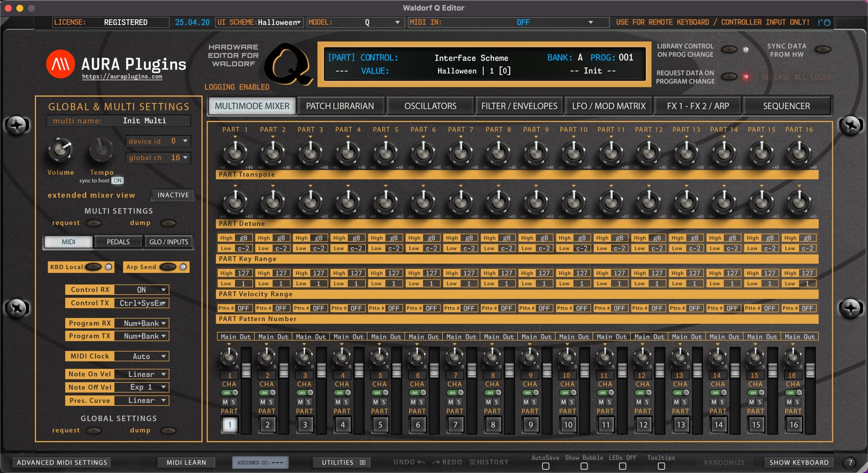Open the UI Scheme dropdown
The height and width of the screenshot is (473, 868).
coord(259,23)
